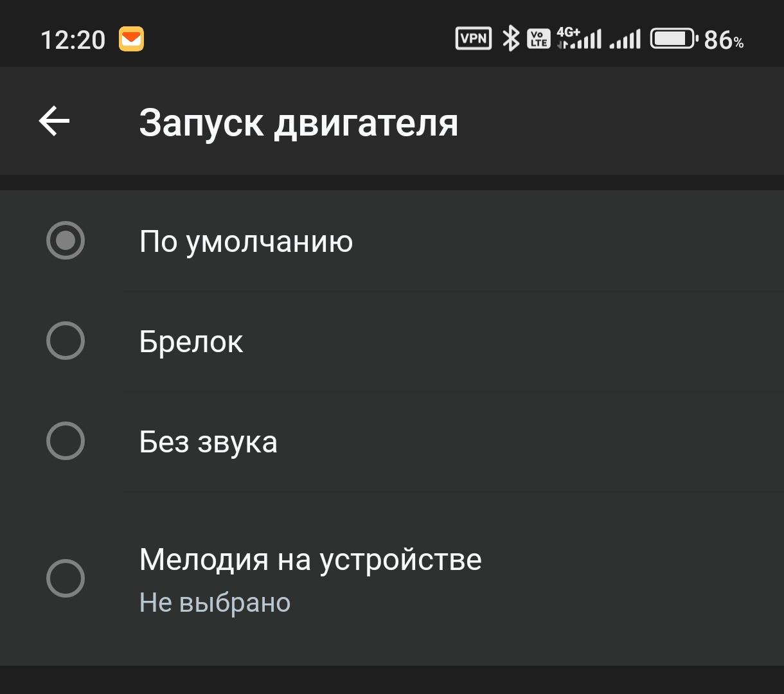This screenshot has height=694, width=784.
Task: Go back using the arrow icon
Action: click(54, 121)
